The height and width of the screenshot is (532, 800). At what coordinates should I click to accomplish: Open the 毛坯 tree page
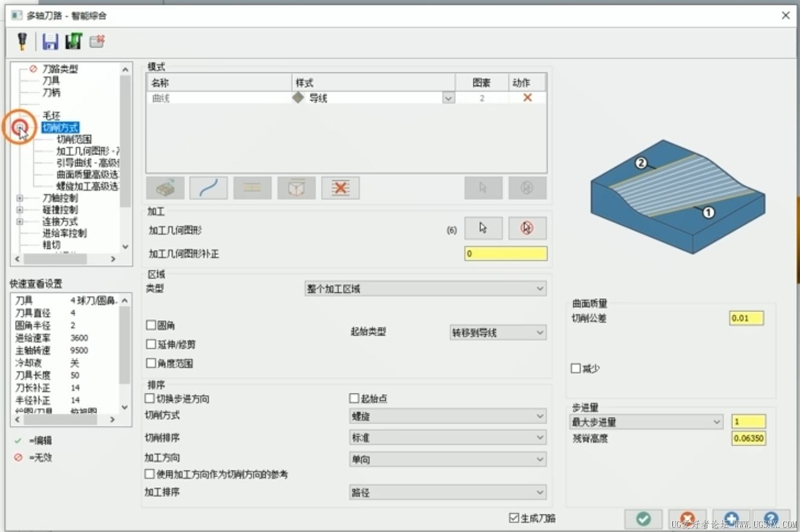51,116
